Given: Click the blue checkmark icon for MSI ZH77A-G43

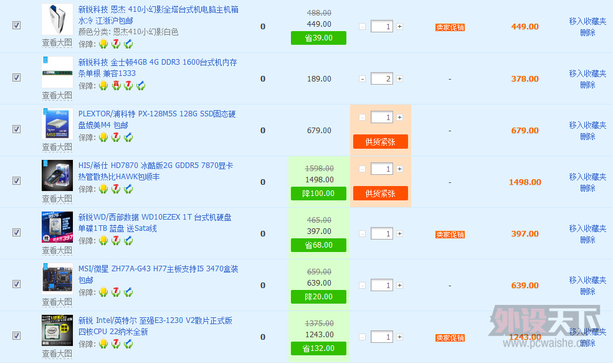Looking at the screenshot, I should point(128,292).
